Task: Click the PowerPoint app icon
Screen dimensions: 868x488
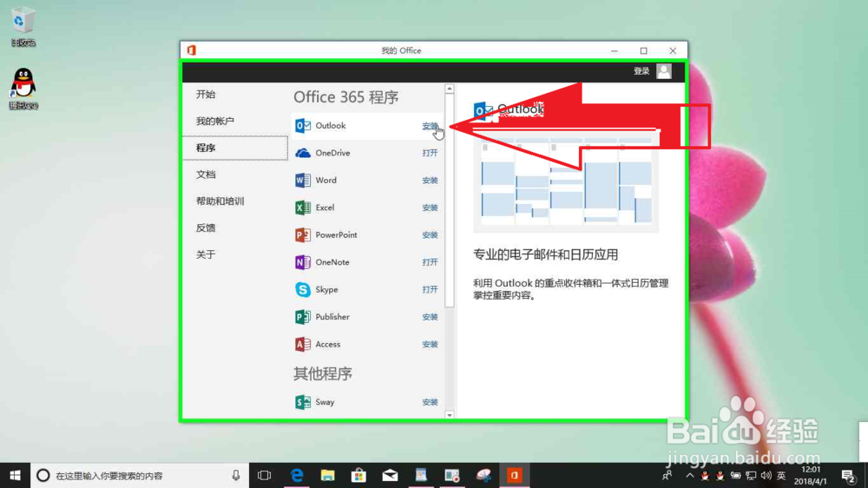Action: coord(303,234)
